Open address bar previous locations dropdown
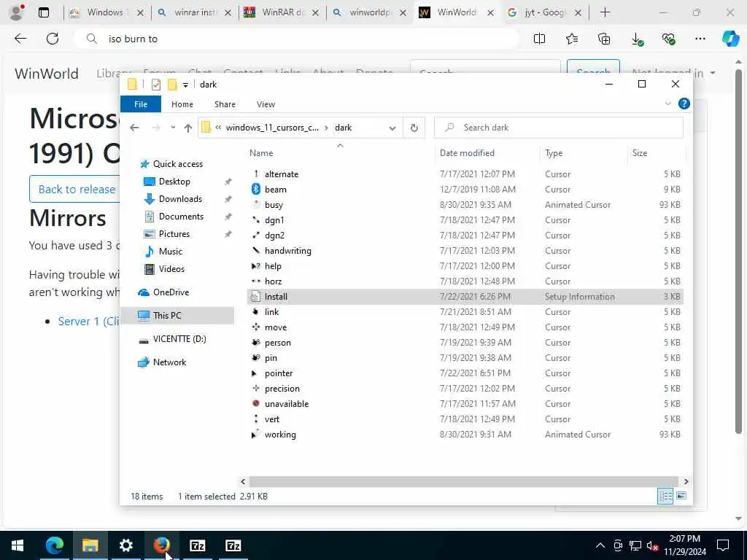 [392, 128]
